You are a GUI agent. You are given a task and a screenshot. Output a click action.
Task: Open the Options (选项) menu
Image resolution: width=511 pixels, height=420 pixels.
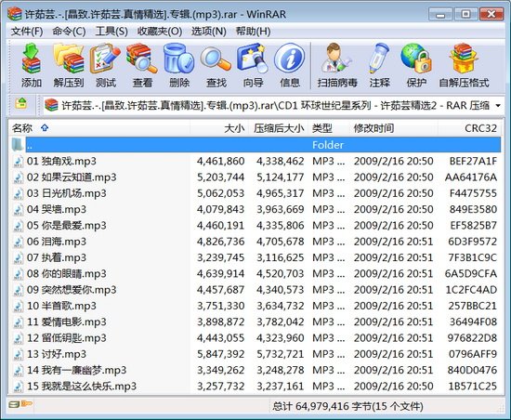[208, 32]
